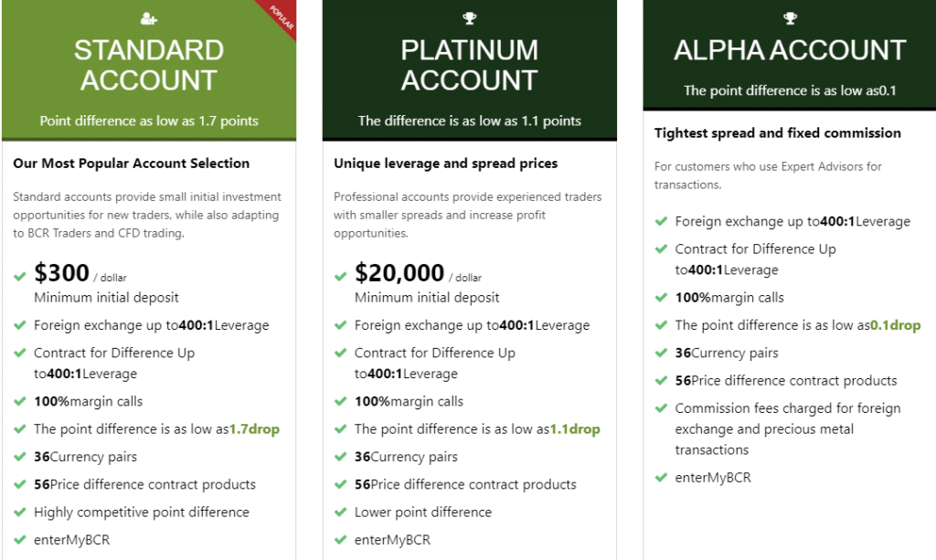The image size is (936, 560).
Task: Click the green 1.1drop spread text
Action: (x=575, y=428)
